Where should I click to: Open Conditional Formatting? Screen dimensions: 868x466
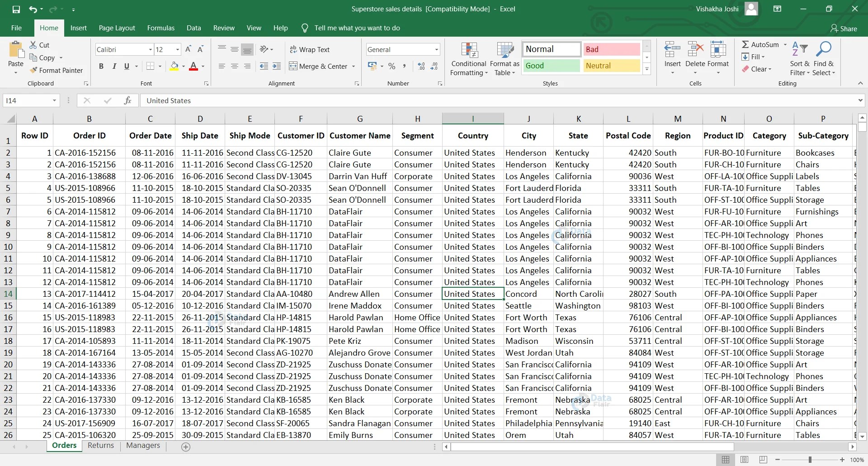pos(469,59)
